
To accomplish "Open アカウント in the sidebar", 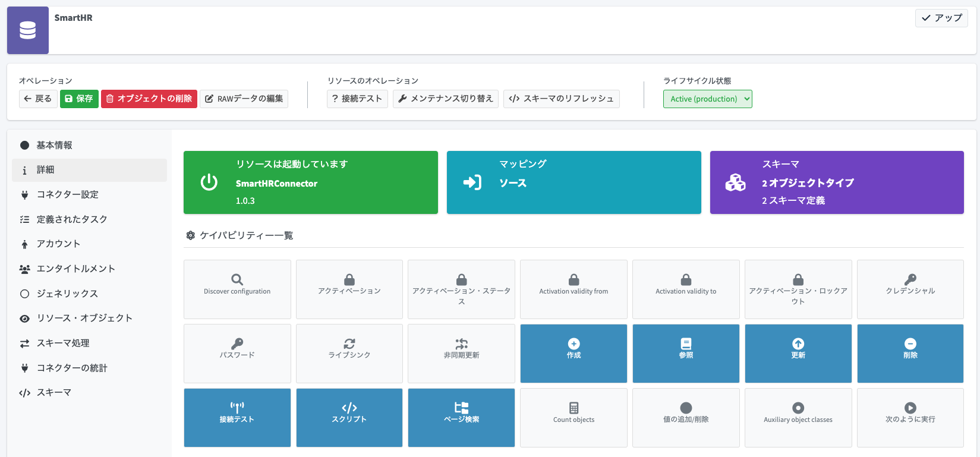I will tap(89, 244).
